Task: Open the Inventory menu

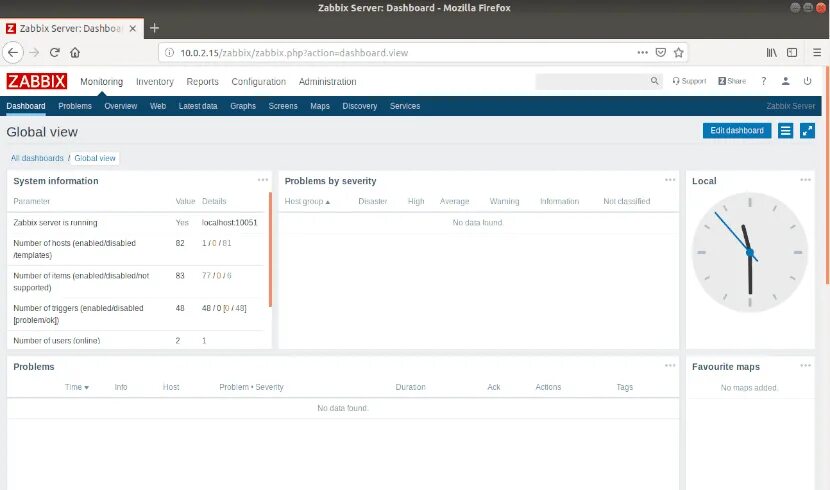Action: (155, 81)
